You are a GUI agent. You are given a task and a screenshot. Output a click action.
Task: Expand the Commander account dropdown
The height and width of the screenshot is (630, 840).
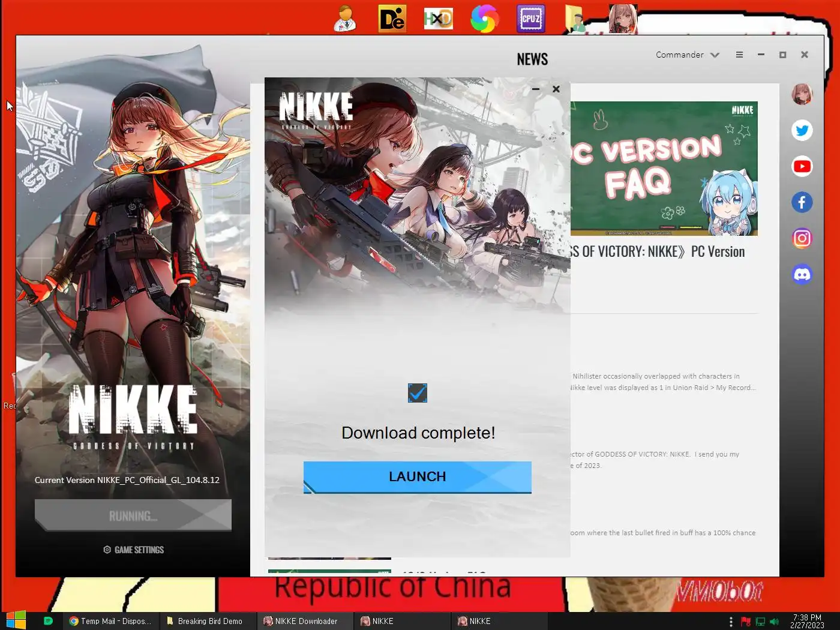tap(688, 55)
